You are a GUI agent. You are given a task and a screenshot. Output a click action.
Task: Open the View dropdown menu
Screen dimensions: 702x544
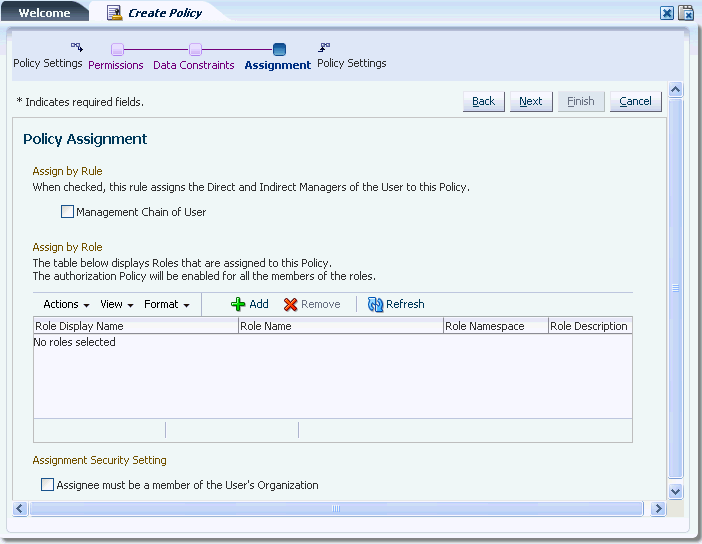click(x=117, y=304)
